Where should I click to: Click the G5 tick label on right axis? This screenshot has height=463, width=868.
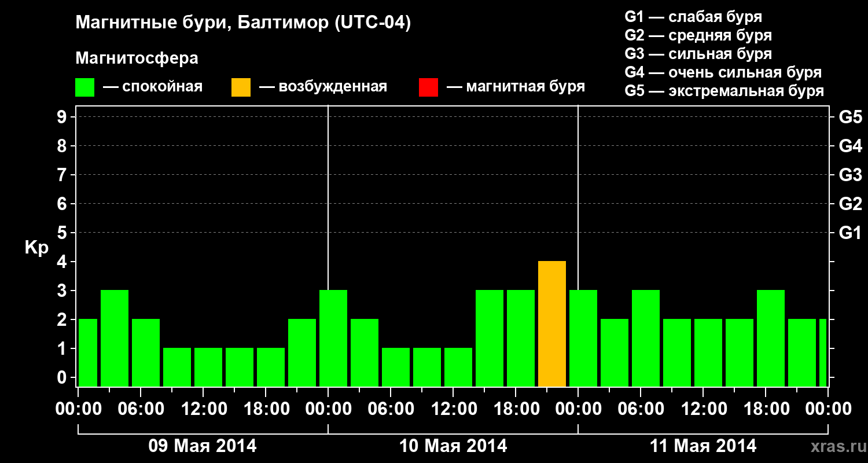click(851, 117)
